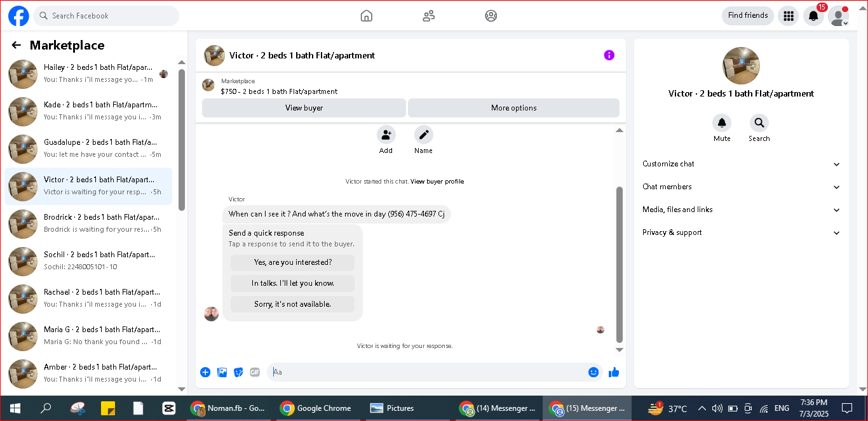Click Victor's listing thumbnail in chat header
Screen dimensions: 868x421
(214, 55)
